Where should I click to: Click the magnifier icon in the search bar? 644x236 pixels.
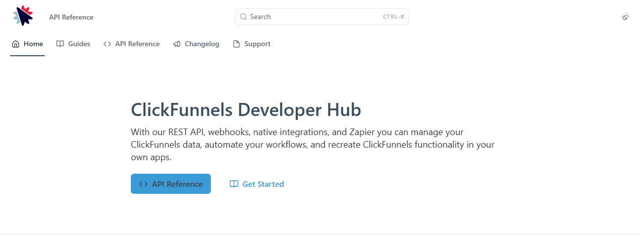click(244, 17)
